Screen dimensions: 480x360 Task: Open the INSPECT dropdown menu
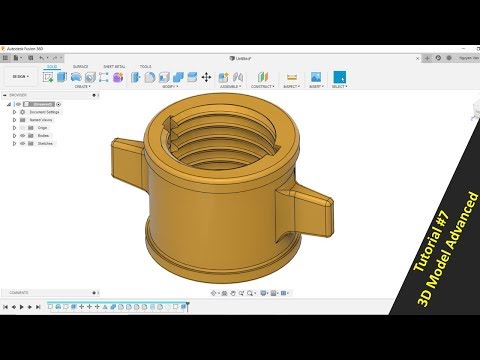coord(292,87)
